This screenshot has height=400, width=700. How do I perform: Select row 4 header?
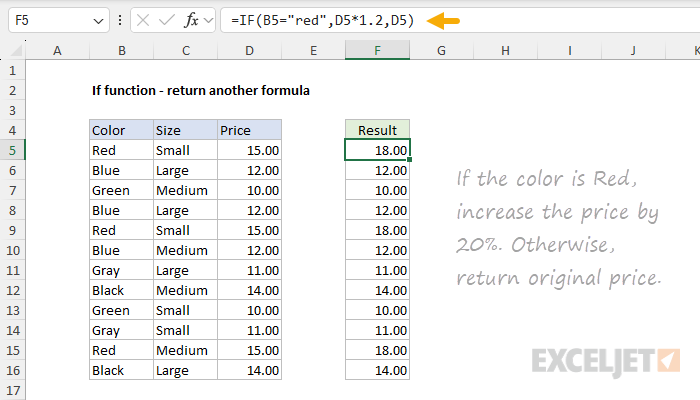coord(12,130)
